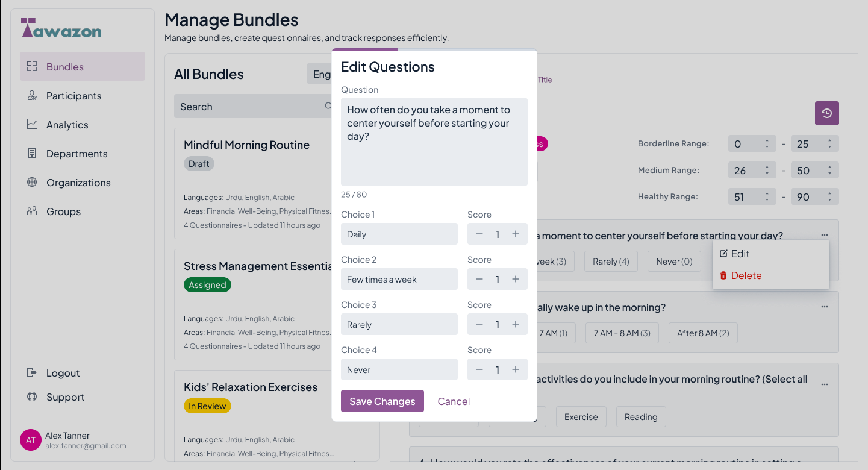
Task: Click Cancel in Edit Questions dialog
Action: click(x=454, y=401)
